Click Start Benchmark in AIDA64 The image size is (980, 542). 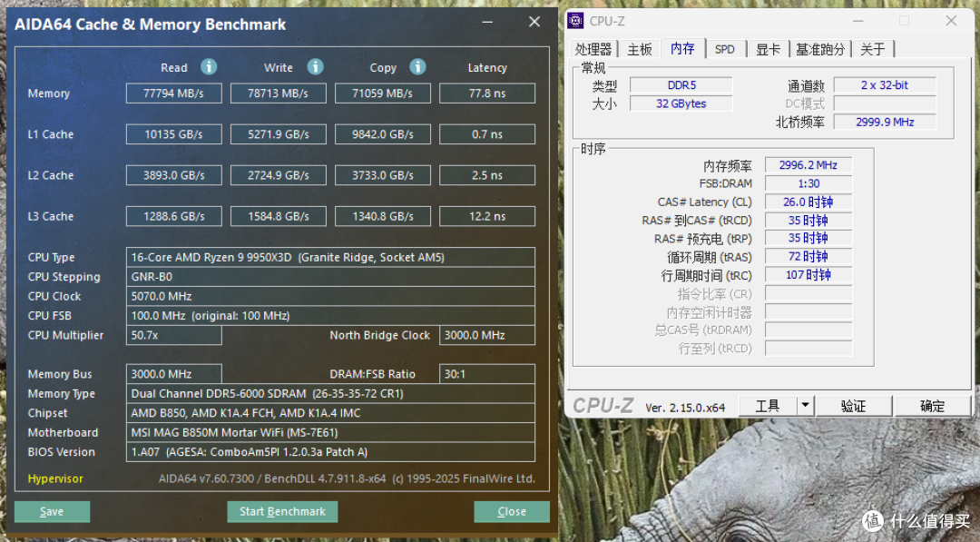pos(282,511)
